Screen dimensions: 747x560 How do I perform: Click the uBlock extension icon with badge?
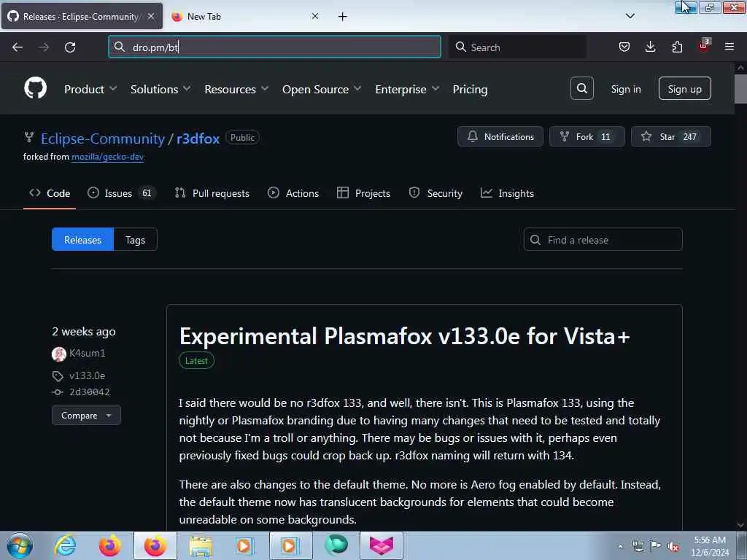[704, 46]
